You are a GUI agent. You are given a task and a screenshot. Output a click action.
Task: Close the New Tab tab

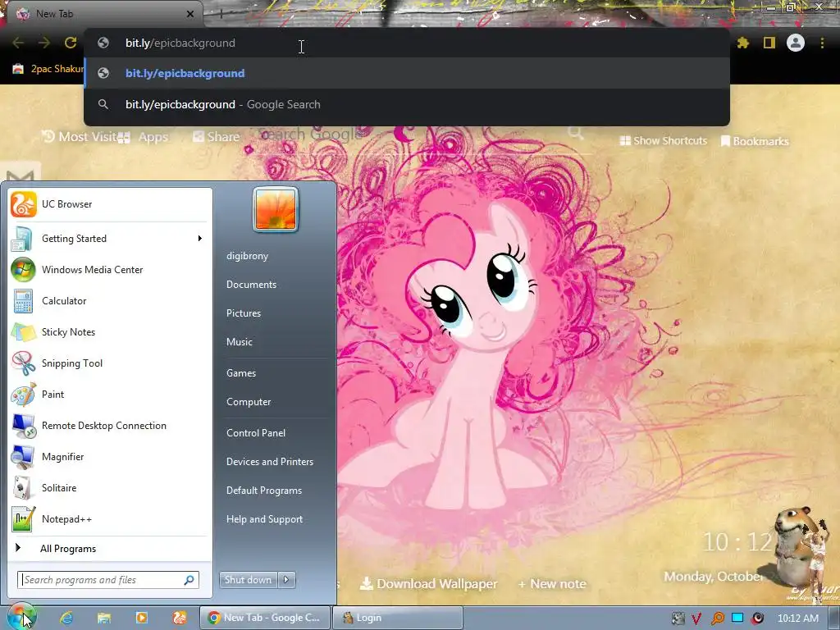tap(189, 14)
